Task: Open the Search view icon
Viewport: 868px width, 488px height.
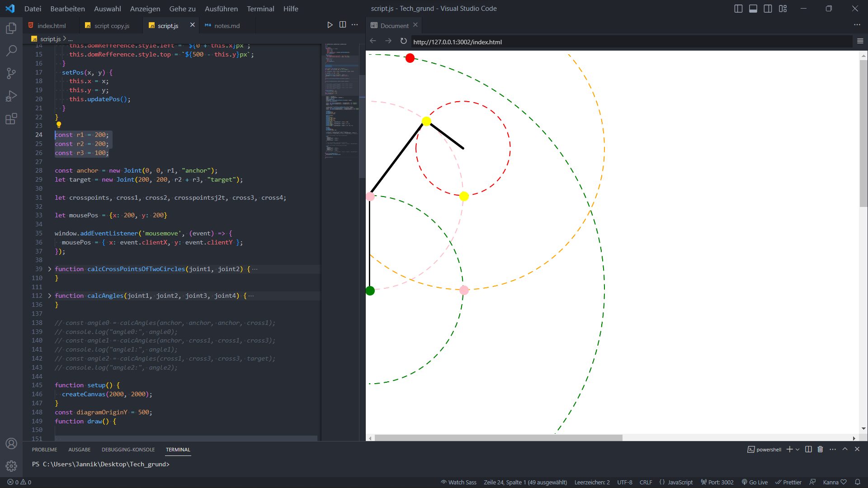Action: coord(11,51)
